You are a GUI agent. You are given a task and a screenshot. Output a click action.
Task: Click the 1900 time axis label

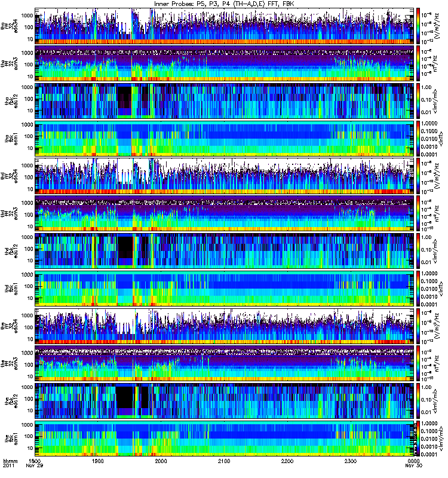tap(98, 461)
